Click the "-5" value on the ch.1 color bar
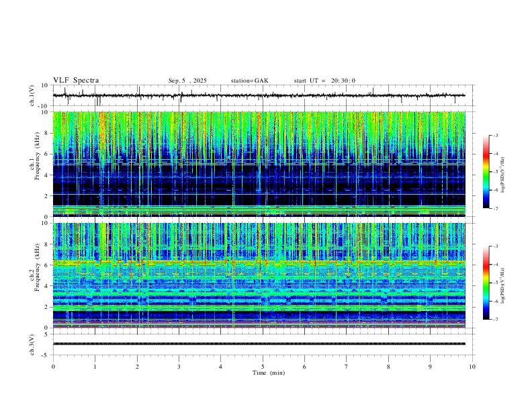532x411 pixels. coord(496,172)
